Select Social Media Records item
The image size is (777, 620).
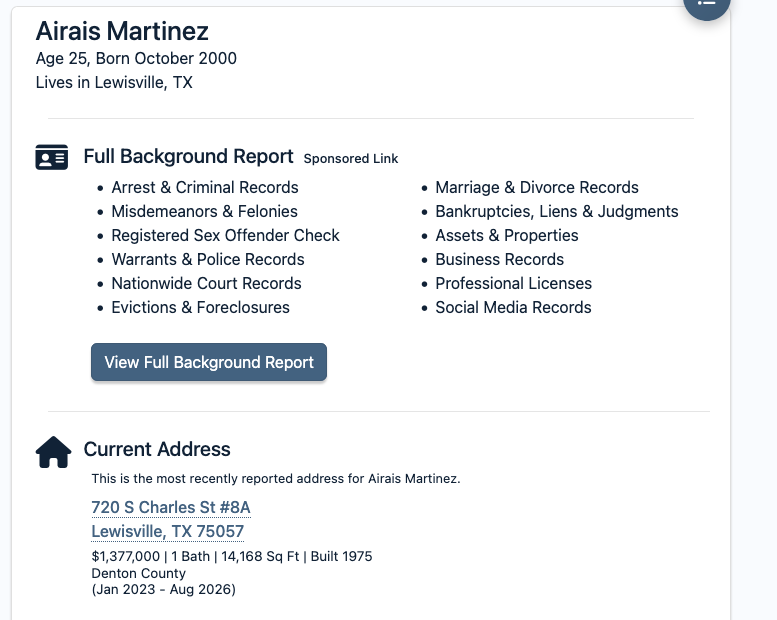click(513, 307)
